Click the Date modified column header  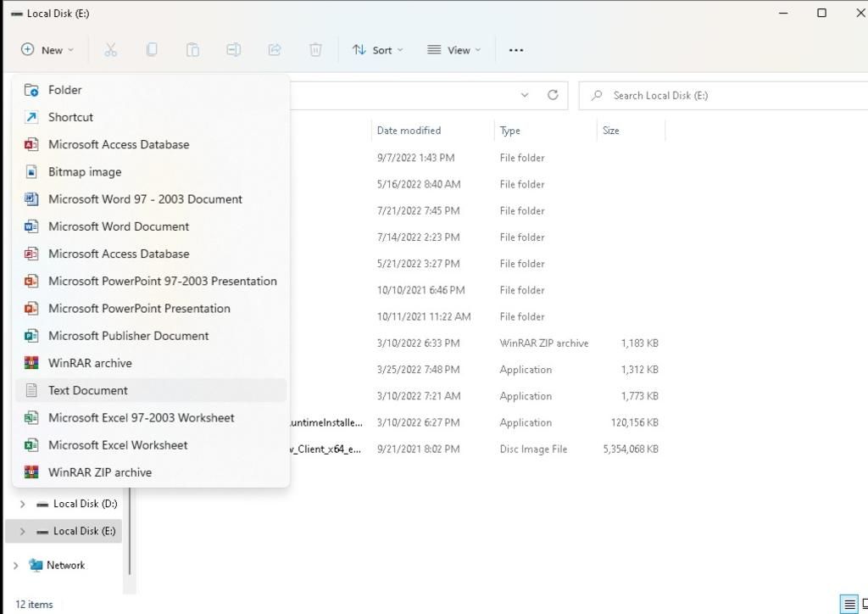[x=432, y=131]
